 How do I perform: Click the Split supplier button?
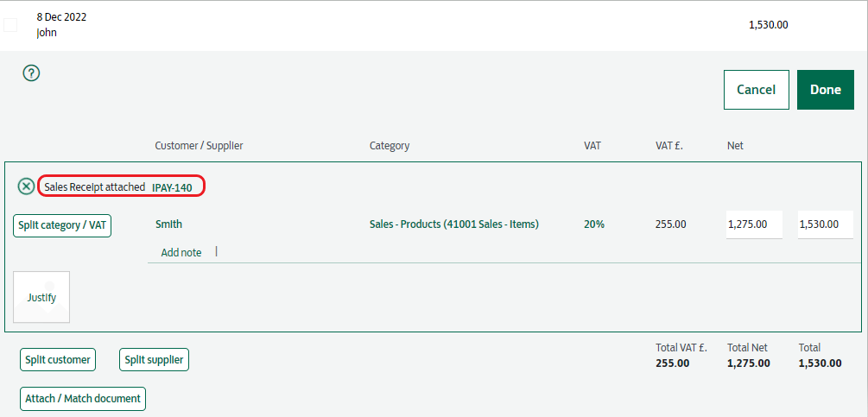154,359
